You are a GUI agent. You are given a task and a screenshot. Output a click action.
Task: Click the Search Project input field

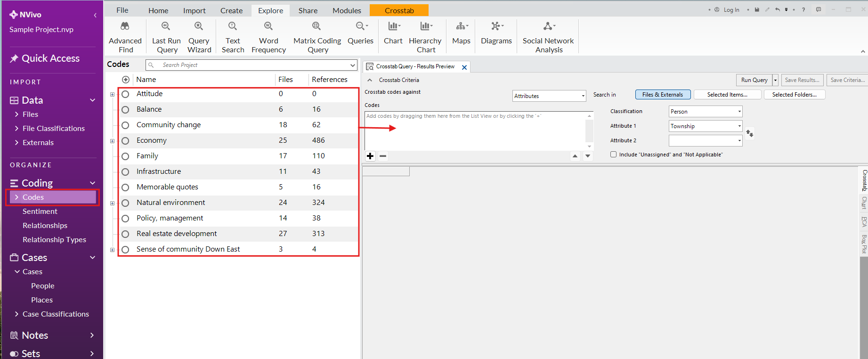click(251, 65)
